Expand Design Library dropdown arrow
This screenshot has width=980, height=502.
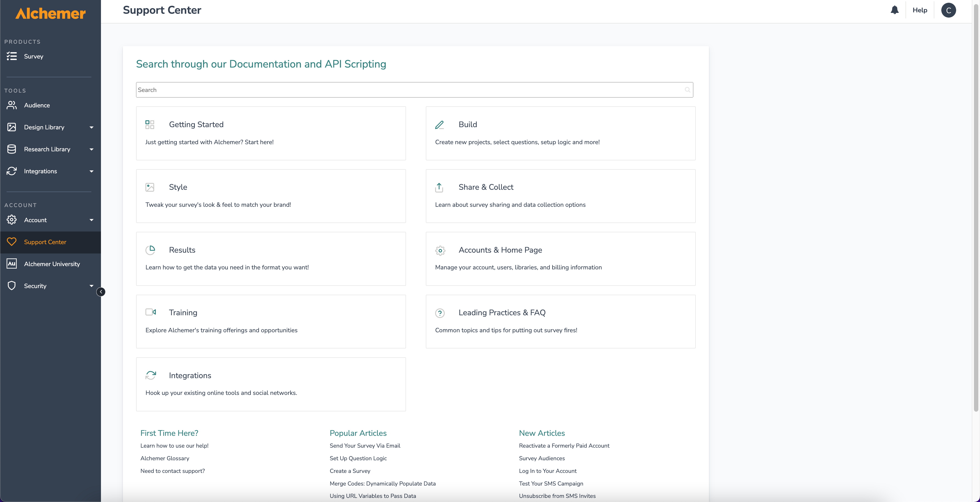coord(91,128)
